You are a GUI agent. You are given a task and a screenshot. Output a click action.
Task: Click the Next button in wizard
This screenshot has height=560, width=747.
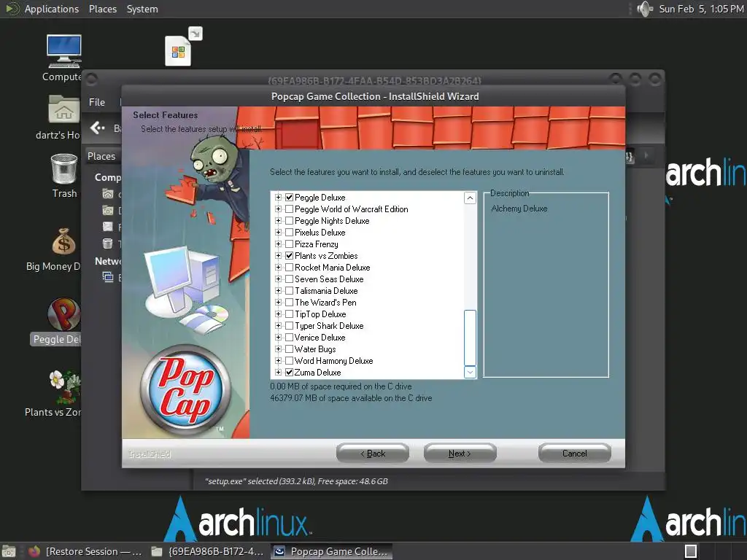[x=460, y=454]
